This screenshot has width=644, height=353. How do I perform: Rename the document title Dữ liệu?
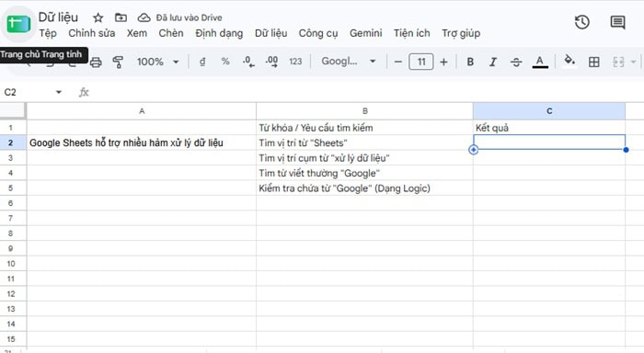(x=58, y=17)
